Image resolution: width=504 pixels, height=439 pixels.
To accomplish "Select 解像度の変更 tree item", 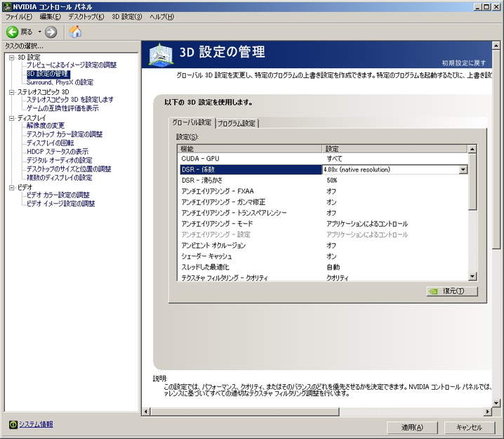I will tap(46, 126).
